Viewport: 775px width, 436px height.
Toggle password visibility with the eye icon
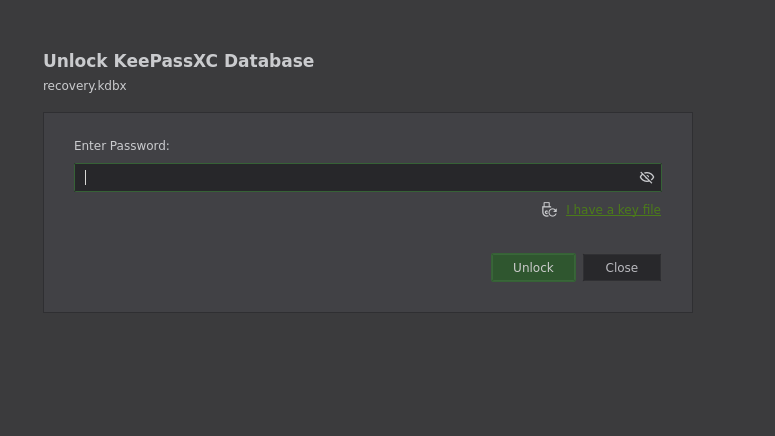[x=647, y=177]
